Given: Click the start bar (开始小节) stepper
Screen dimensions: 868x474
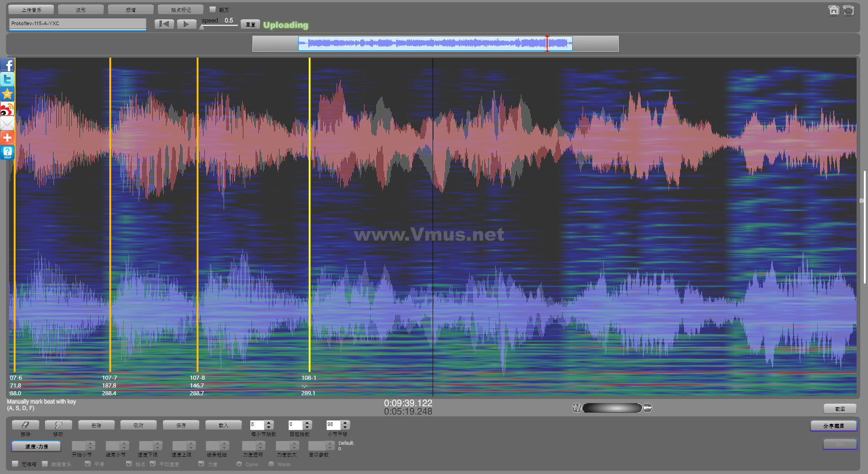Looking at the screenshot, I should tap(83, 446).
